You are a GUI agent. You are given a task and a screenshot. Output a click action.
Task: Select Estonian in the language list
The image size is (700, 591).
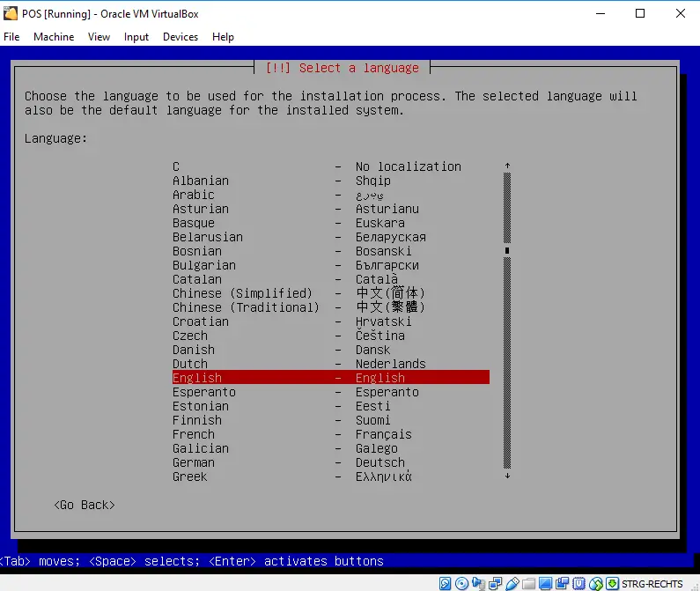coord(331,406)
